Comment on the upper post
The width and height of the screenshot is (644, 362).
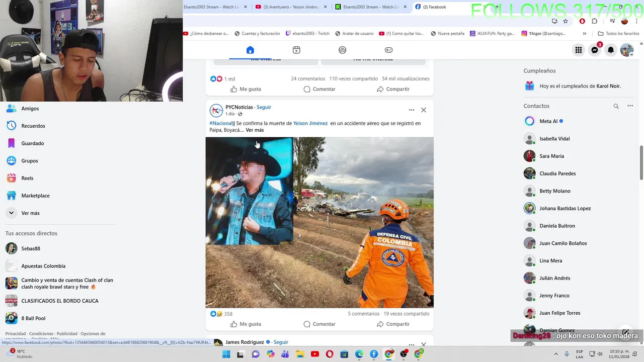[319, 89]
